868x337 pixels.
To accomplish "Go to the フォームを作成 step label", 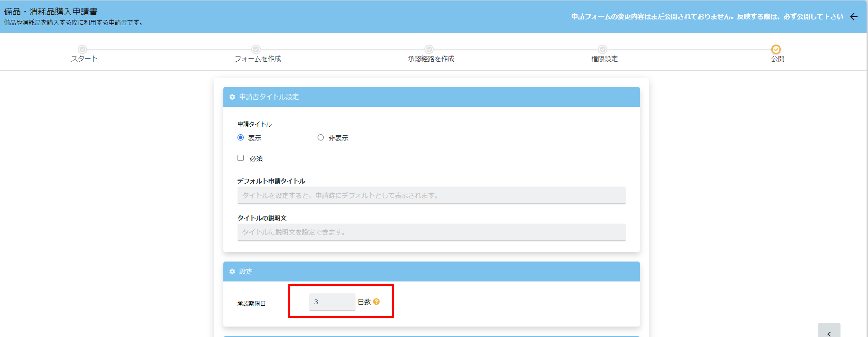I will point(258,59).
